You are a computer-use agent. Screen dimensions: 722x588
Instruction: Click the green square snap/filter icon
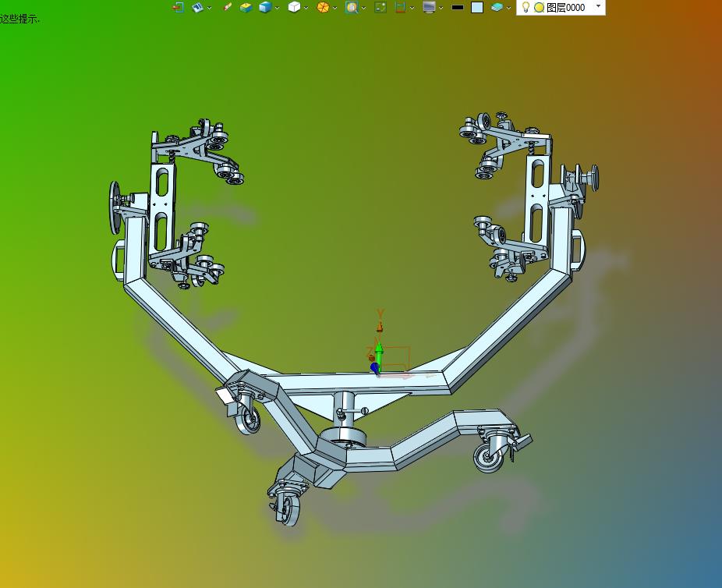pyautogui.click(x=380, y=7)
